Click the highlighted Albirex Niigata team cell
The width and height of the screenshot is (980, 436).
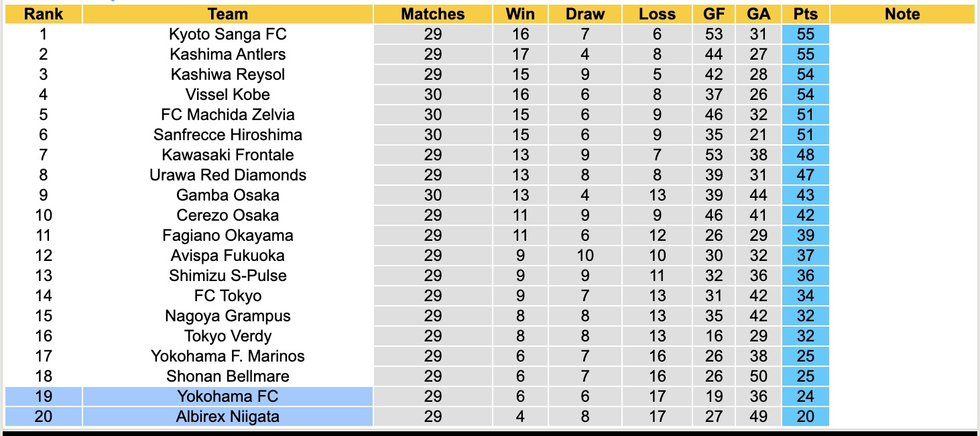coord(227,417)
